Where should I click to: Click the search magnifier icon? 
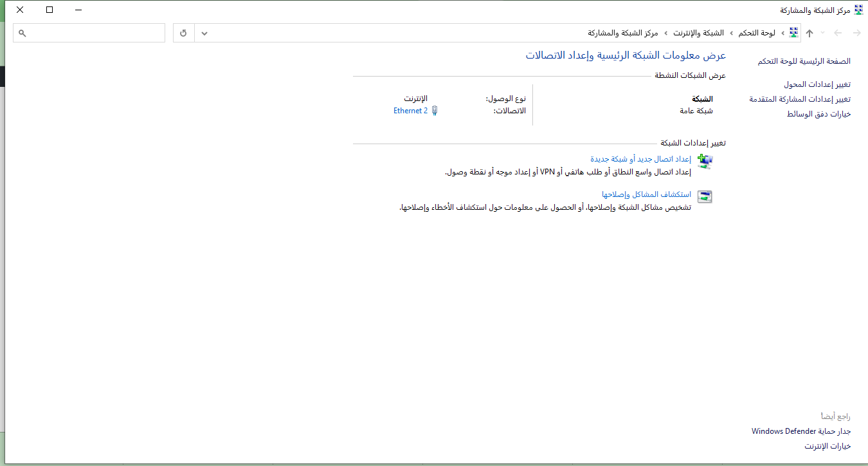point(22,33)
